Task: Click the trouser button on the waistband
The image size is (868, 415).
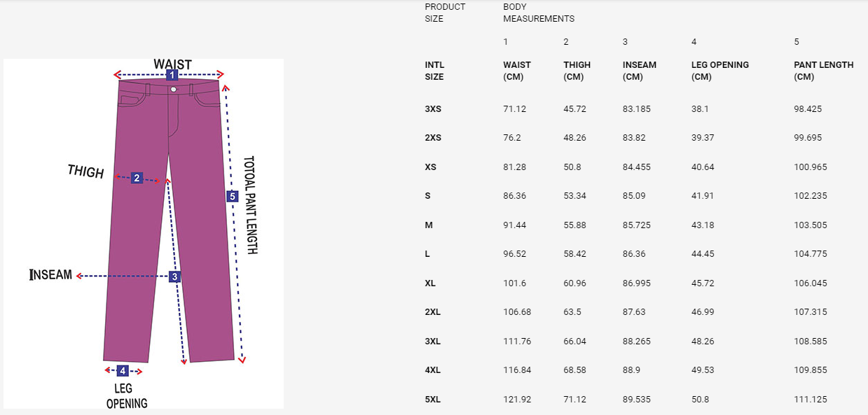Action: click(x=172, y=90)
